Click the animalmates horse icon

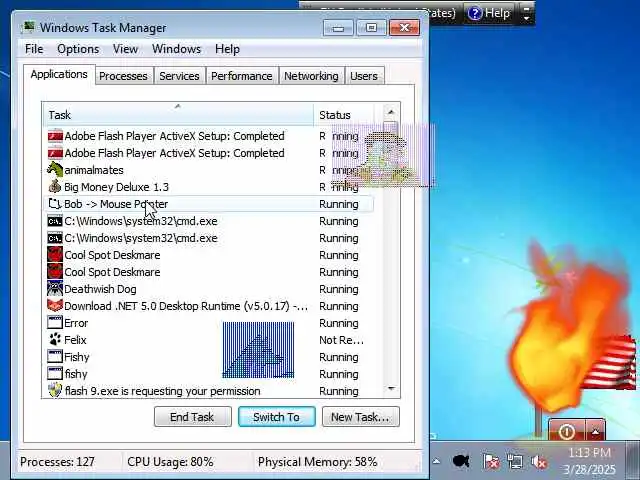tap(55, 169)
